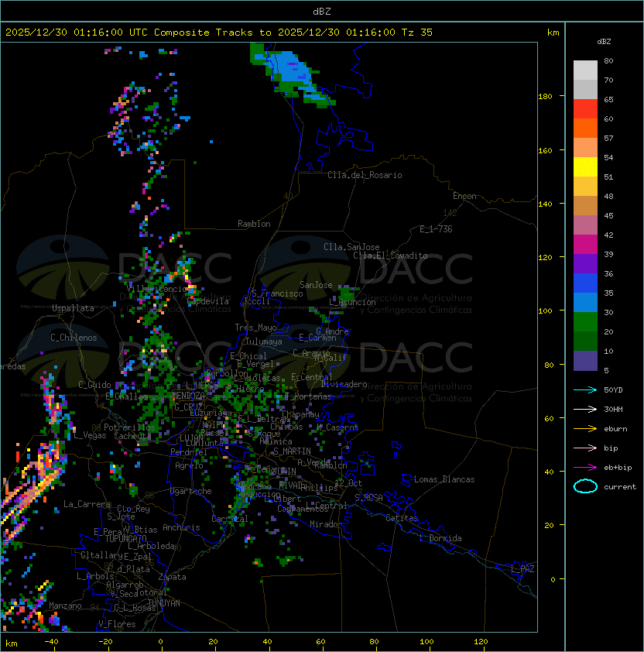Click the magenta eb+bip arrow in legend
The width and height of the screenshot is (644, 652).
click(x=585, y=468)
